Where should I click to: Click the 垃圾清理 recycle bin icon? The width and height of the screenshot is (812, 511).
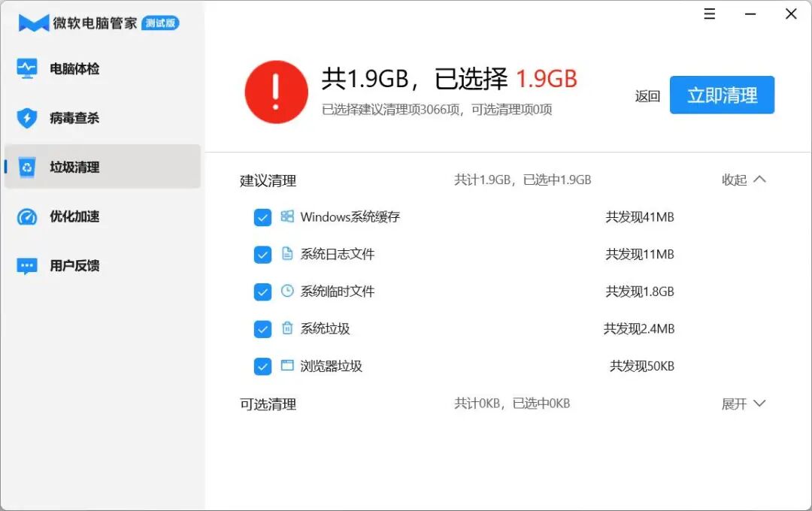(x=29, y=167)
